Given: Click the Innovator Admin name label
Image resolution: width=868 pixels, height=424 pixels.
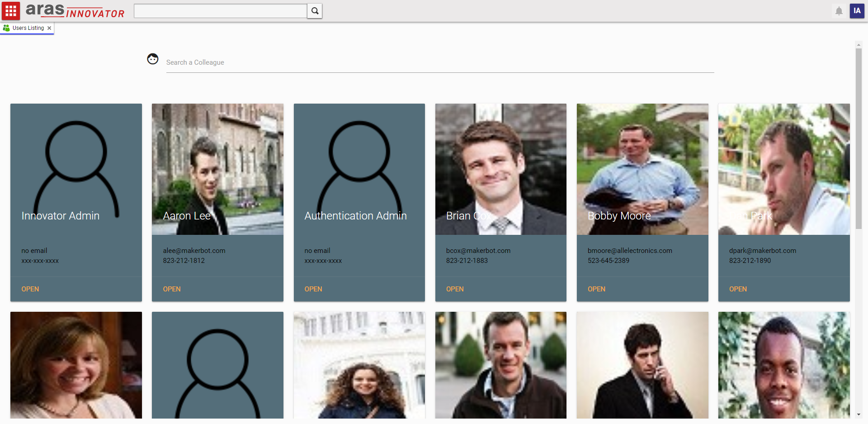Looking at the screenshot, I should click(x=60, y=216).
